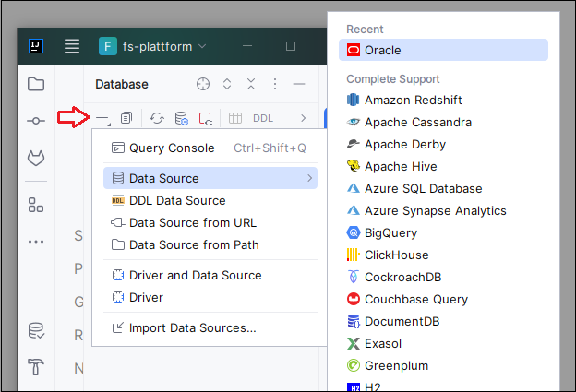Image resolution: width=576 pixels, height=392 pixels.
Task: Select Azure SQL Database entry
Action: tap(443, 188)
